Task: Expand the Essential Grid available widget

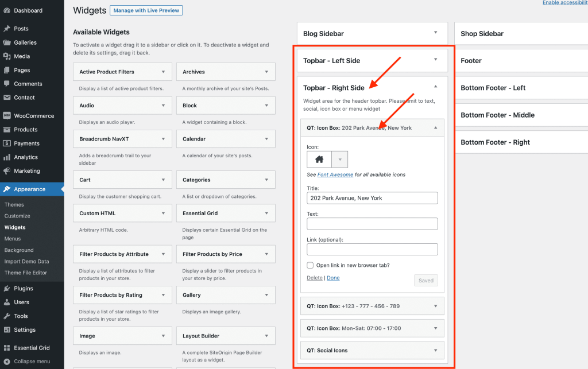Action: coord(266,213)
